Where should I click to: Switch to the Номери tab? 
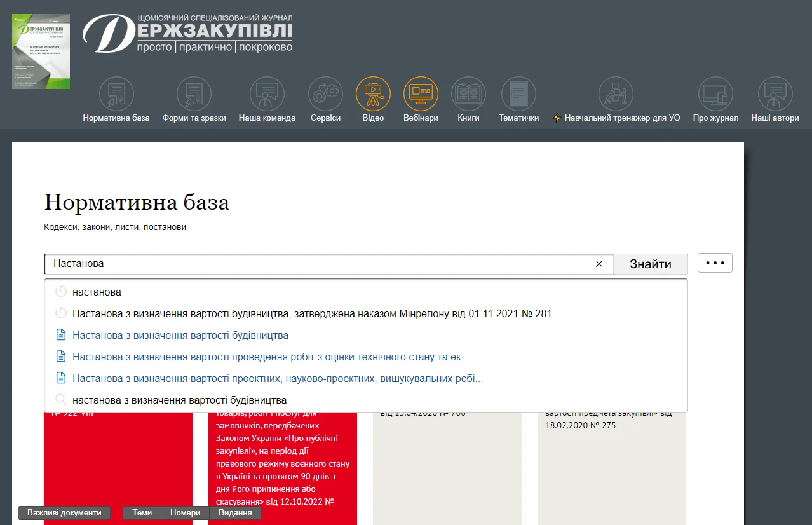pos(184,512)
